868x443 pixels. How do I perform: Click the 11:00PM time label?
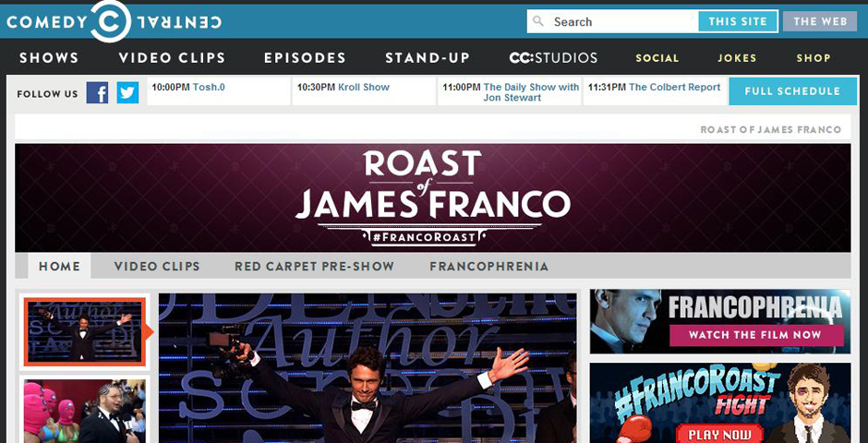[462, 88]
